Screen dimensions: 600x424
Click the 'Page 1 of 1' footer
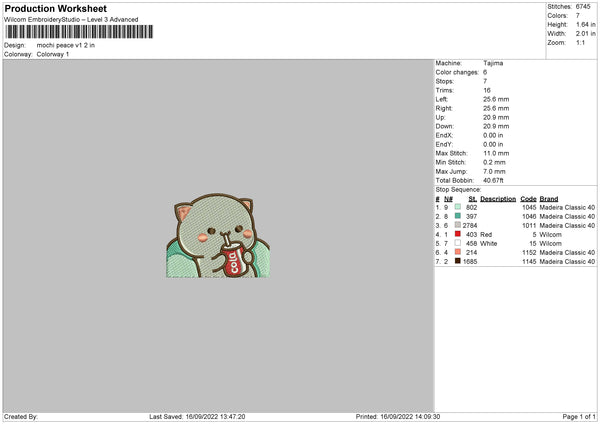[x=579, y=417]
